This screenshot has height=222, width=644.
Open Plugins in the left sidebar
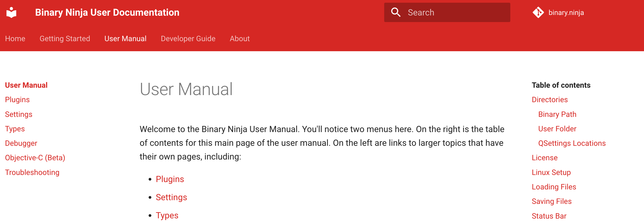click(x=17, y=100)
